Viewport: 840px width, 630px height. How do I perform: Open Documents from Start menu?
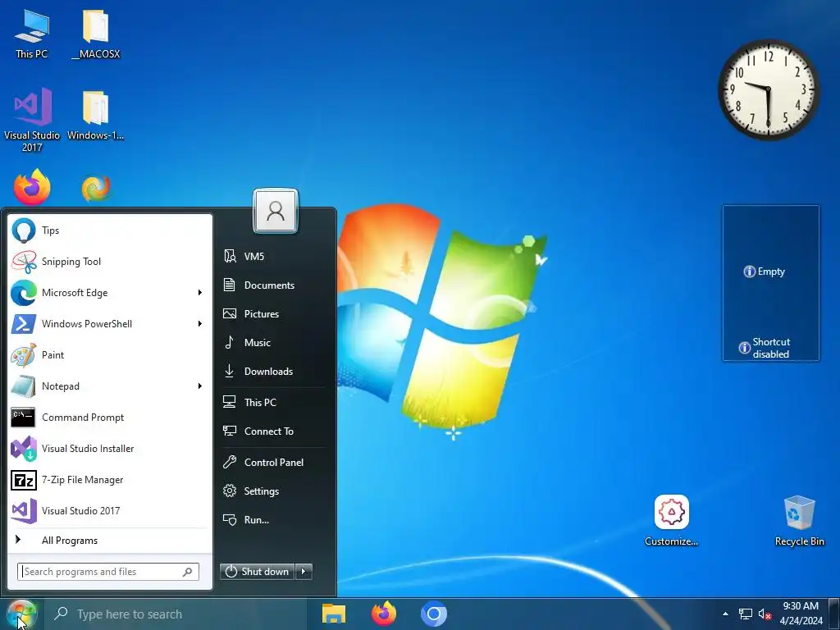coord(274,285)
